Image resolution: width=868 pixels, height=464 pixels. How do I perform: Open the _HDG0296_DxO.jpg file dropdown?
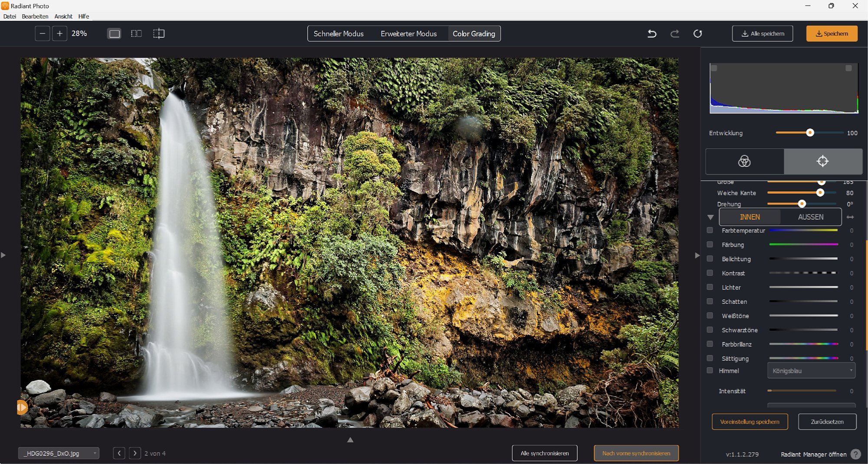click(59, 453)
